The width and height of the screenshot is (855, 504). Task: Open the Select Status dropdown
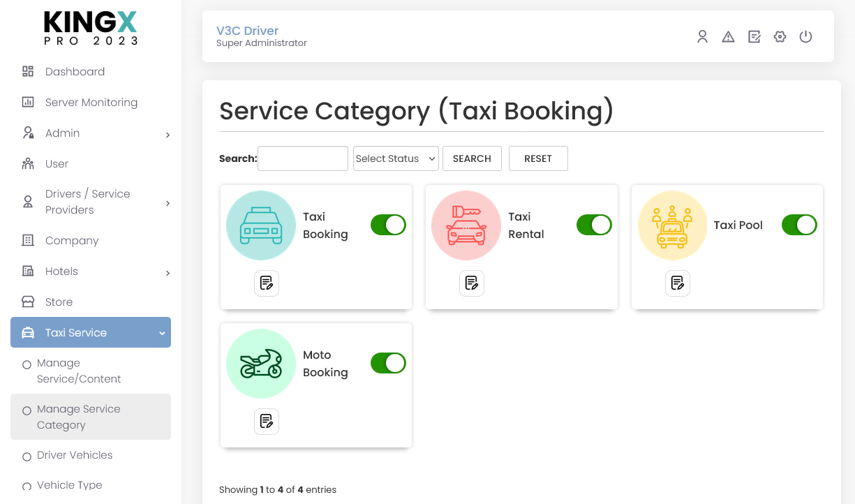(396, 158)
